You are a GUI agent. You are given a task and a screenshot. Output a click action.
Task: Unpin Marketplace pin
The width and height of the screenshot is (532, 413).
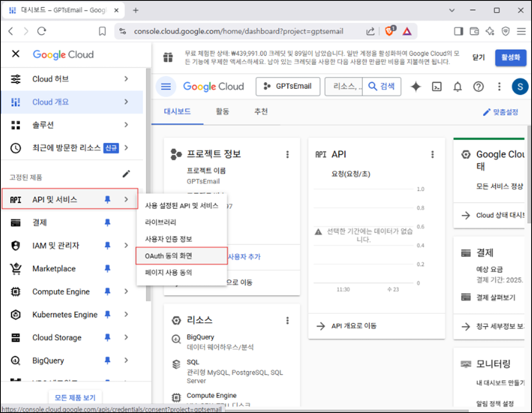coord(107,268)
